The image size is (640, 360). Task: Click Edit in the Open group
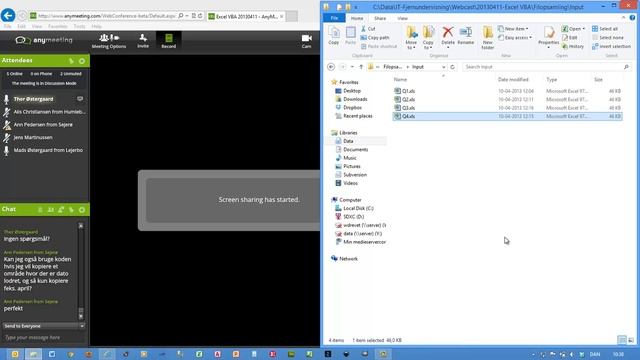coord(570,38)
